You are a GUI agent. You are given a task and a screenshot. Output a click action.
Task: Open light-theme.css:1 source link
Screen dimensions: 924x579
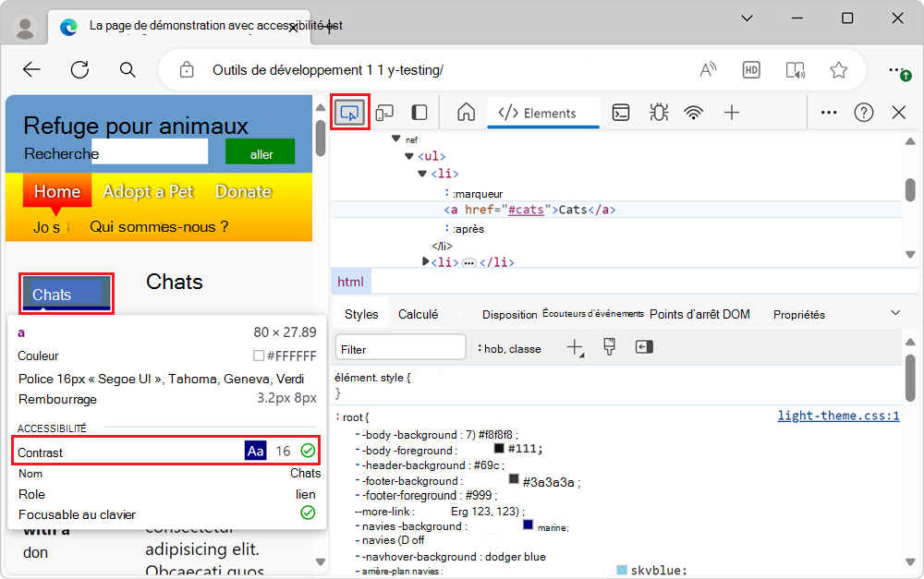[839, 416]
